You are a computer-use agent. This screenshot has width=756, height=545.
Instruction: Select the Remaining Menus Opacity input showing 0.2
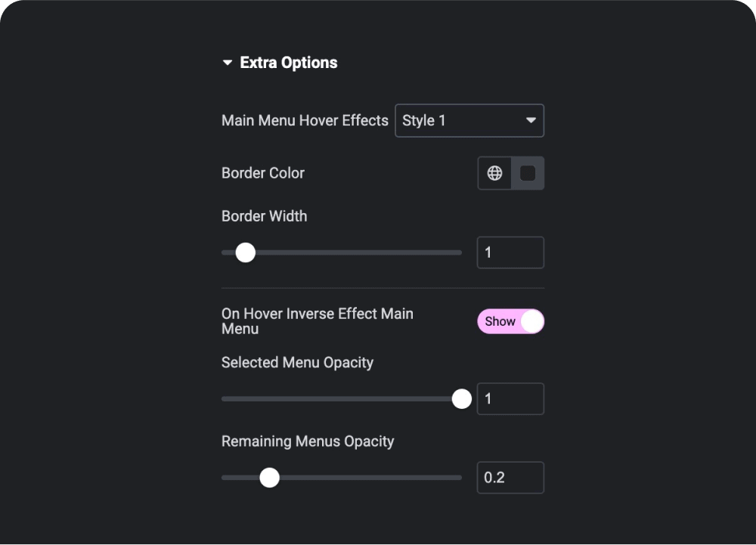click(510, 477)
